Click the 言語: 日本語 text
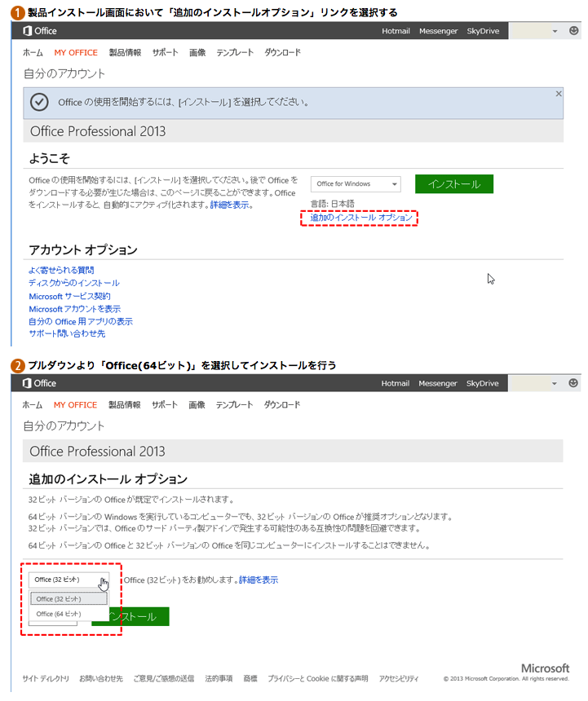588x701 pixels. [333, 204]
